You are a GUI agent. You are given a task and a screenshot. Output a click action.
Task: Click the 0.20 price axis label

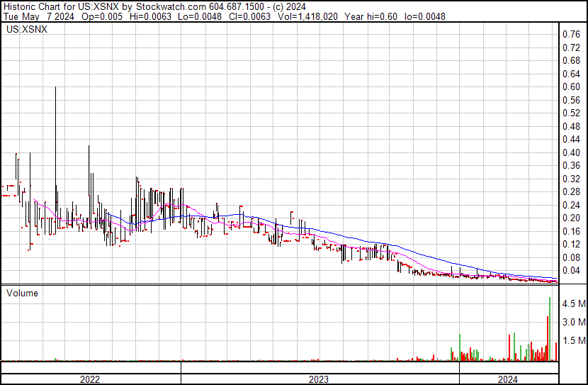coord(572,218)
